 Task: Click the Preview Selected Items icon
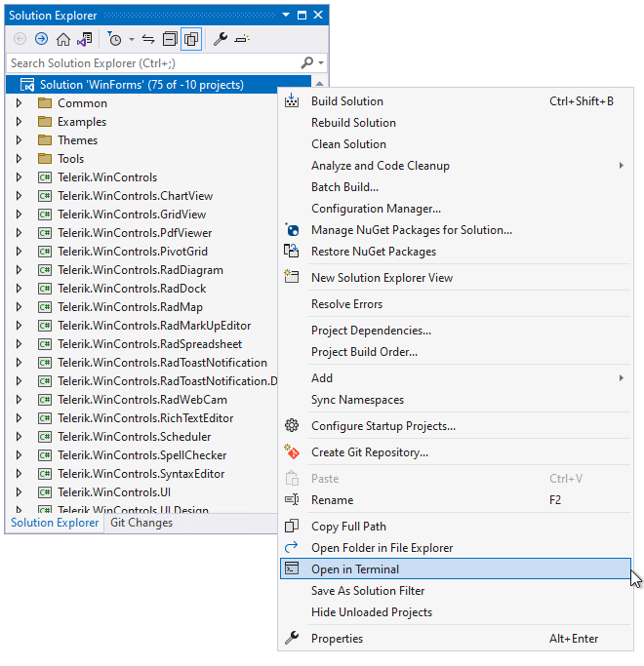click(x=242, y=39)
